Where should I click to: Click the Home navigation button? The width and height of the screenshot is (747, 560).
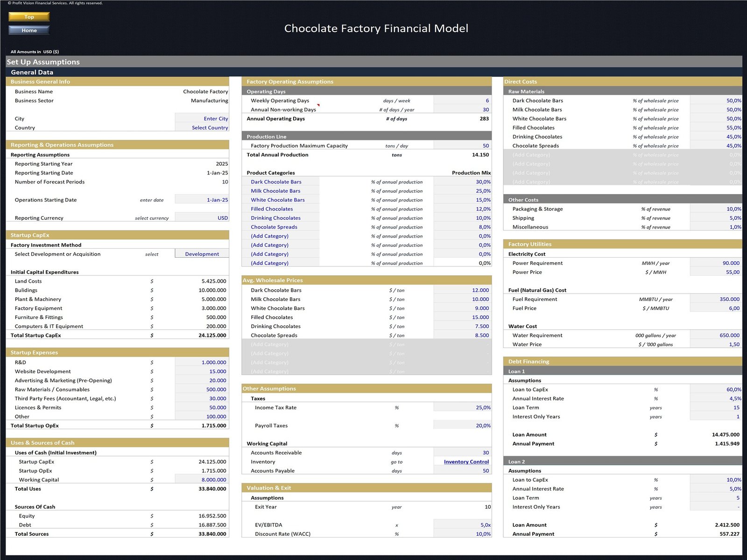pyautogui.click(x=29, y=30)
